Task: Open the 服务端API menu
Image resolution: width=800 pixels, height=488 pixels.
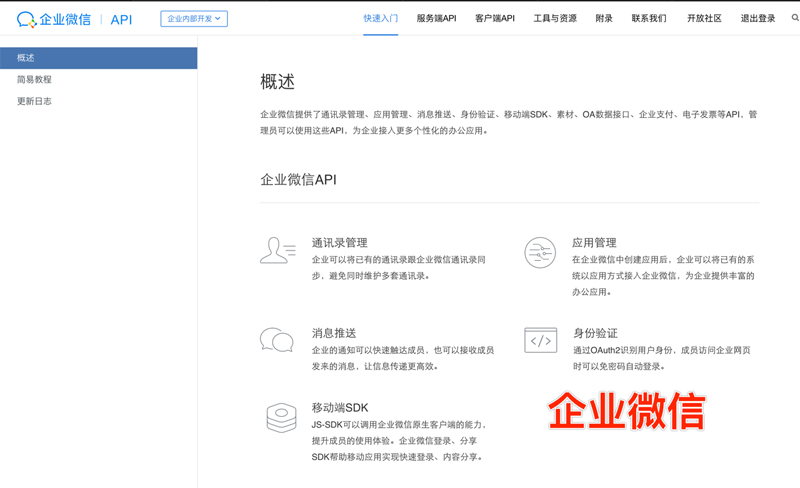Action: [x=436, y=18]
